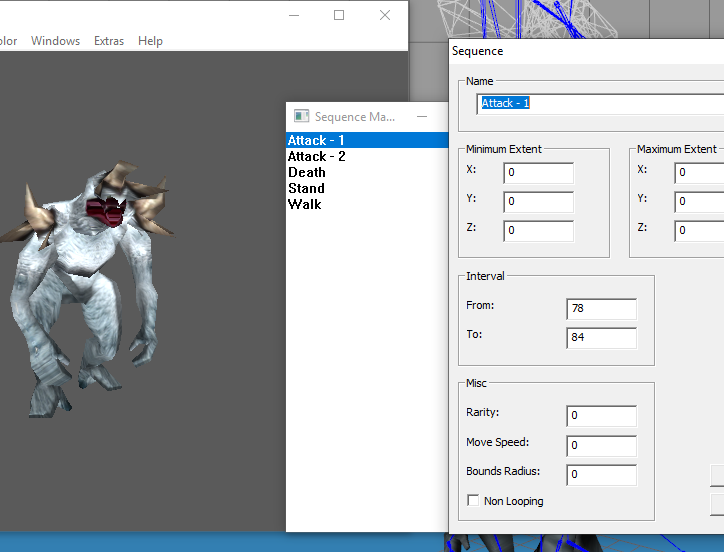Open the Help menu
This screenshot has width=724, height=552.
151,41
